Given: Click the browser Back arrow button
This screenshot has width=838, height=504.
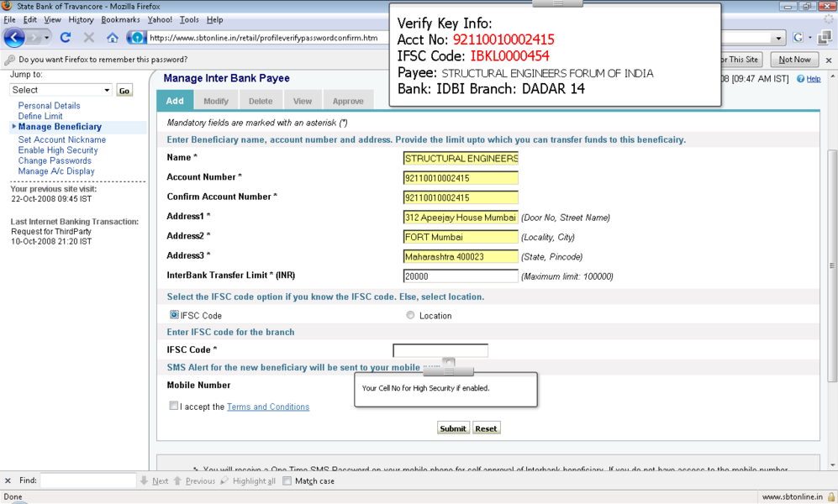Looking at the screenshot, I should [14, 38].
